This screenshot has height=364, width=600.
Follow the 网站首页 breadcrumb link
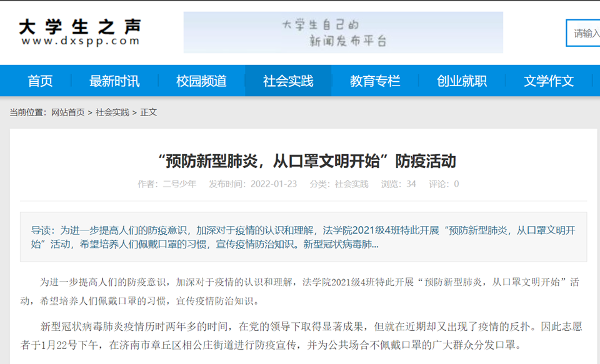coord(67,112)
